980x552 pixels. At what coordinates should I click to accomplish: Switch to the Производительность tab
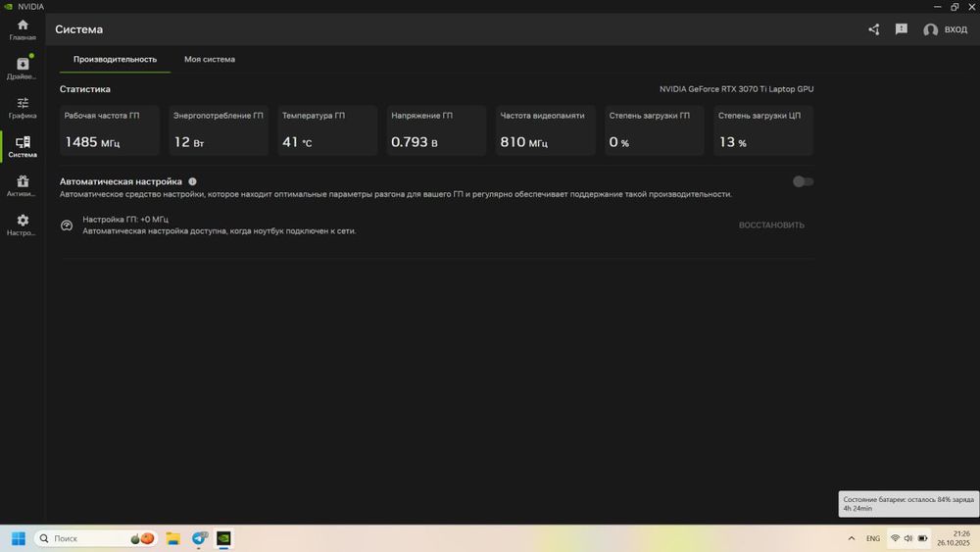[x=115, y=60]
